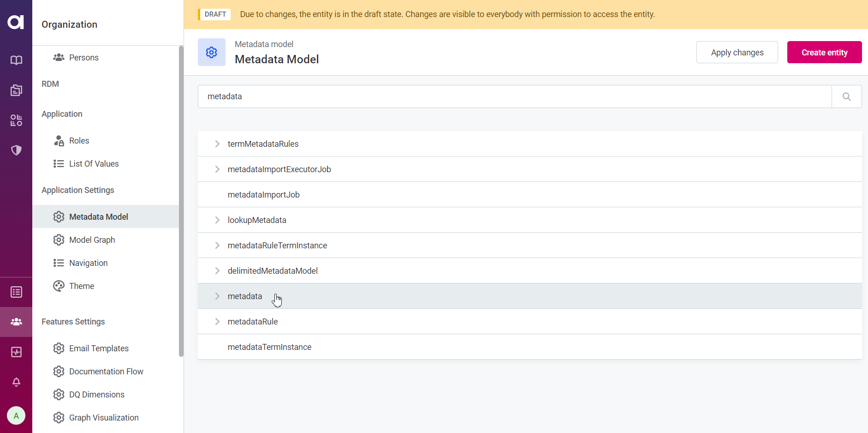Expand the metadataRule entity chevron
Image resolution: width=868 pixels, height=433 pixels.
click(217, 321)
